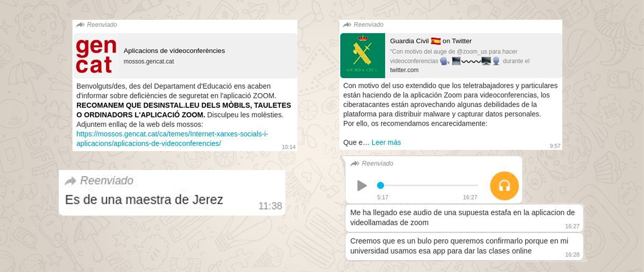Open the mossos.gencat.cat URL in the message
This screenshot has width=644, height=272.
coord(172,139)
